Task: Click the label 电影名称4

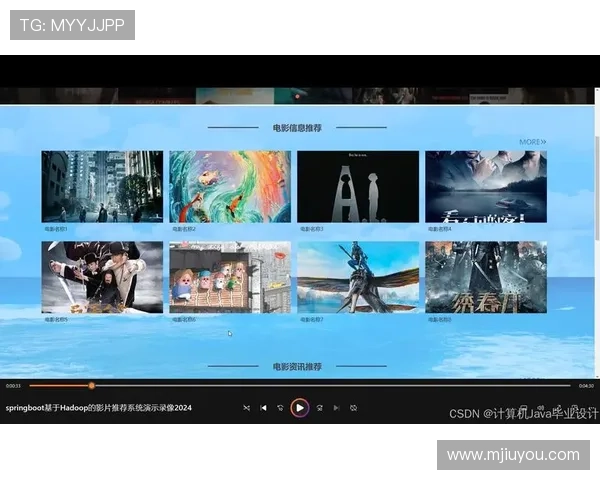Action: (439, 229)
